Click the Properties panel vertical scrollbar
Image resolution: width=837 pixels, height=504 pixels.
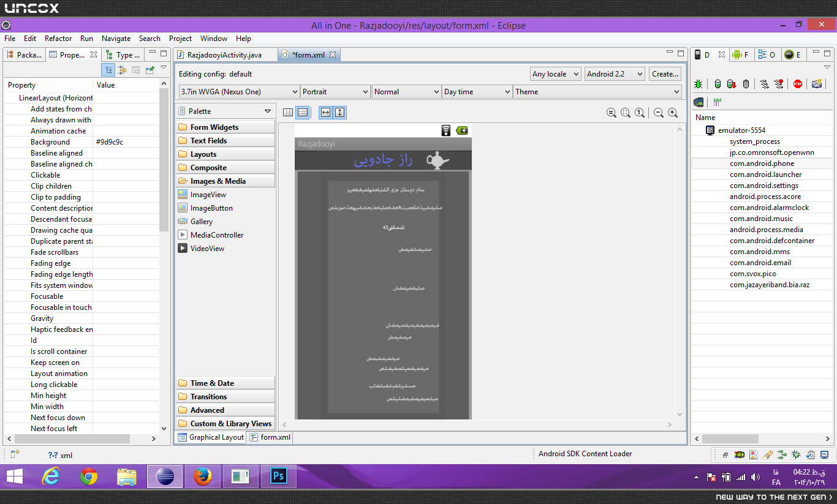164,159
